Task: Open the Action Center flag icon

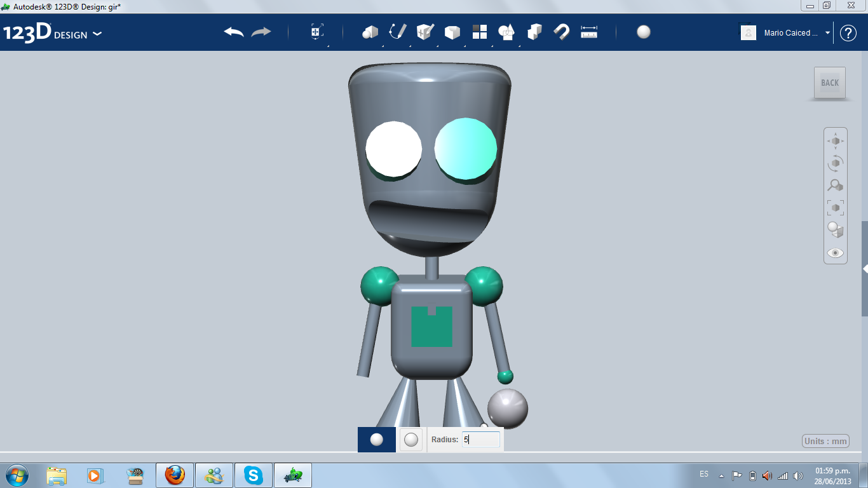Action: 737,475
